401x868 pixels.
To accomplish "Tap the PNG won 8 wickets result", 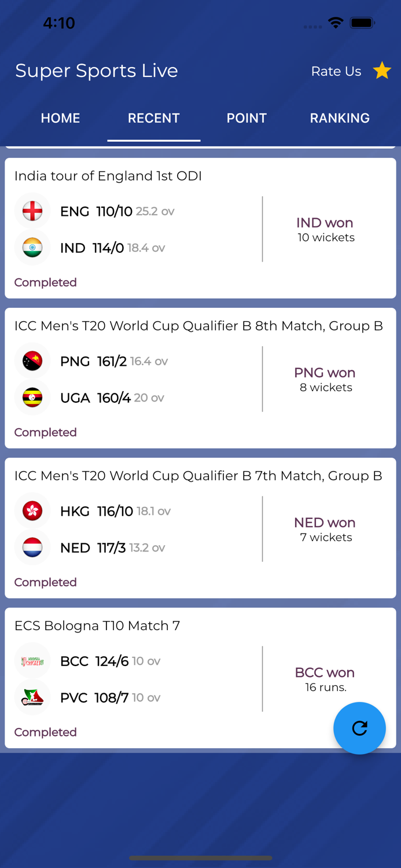I will (325, 379).
